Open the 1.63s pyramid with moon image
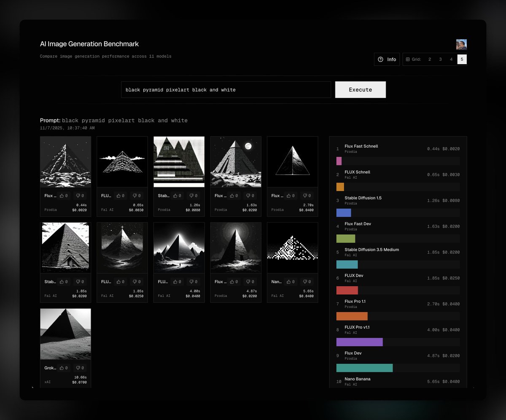The width and height of the screenshot is (506, 420). click(x=236, y=162)
